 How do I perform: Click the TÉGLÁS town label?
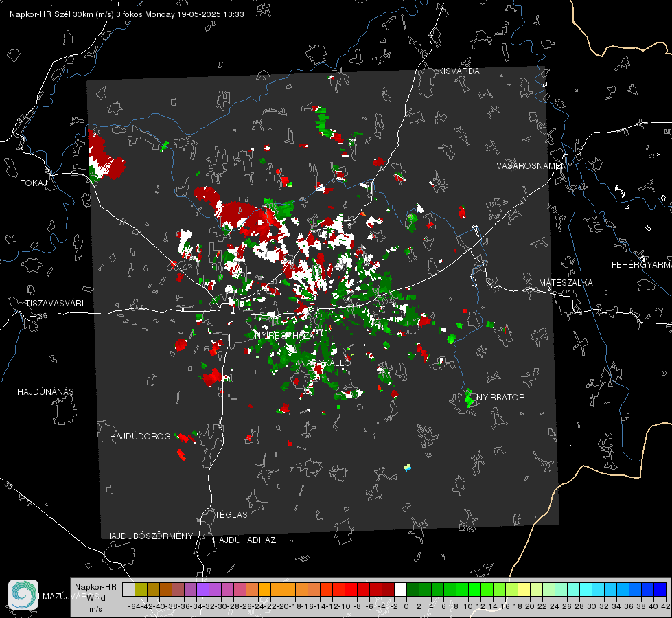click(x=231, y=514)
